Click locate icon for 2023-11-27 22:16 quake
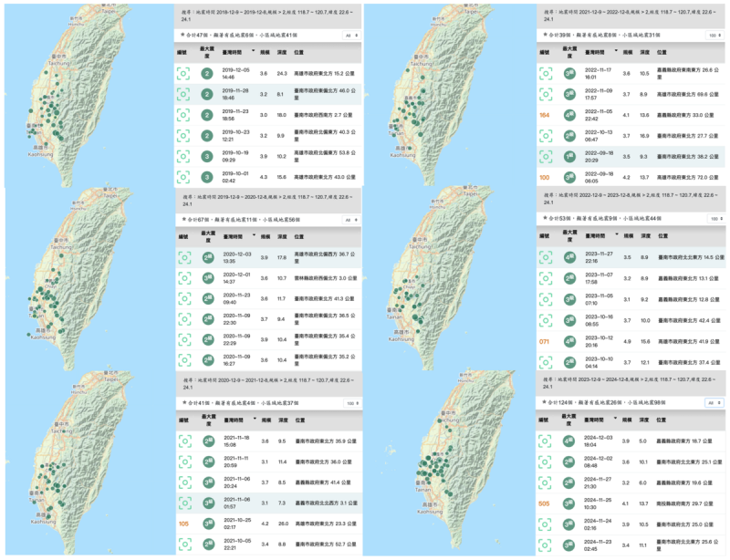The height and width of the screenshot is (560, 730). [x=546, y=257]
